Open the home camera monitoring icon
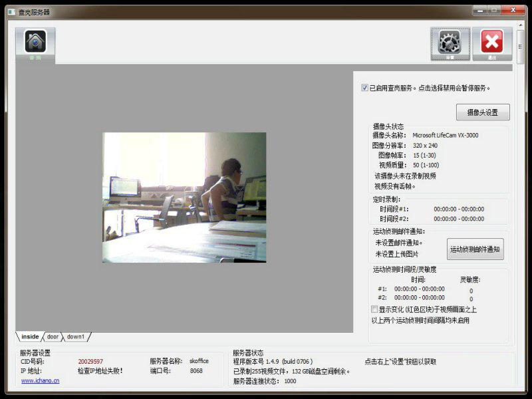The width and height of the screenshot is (532, 399). (x=35, y=43)
